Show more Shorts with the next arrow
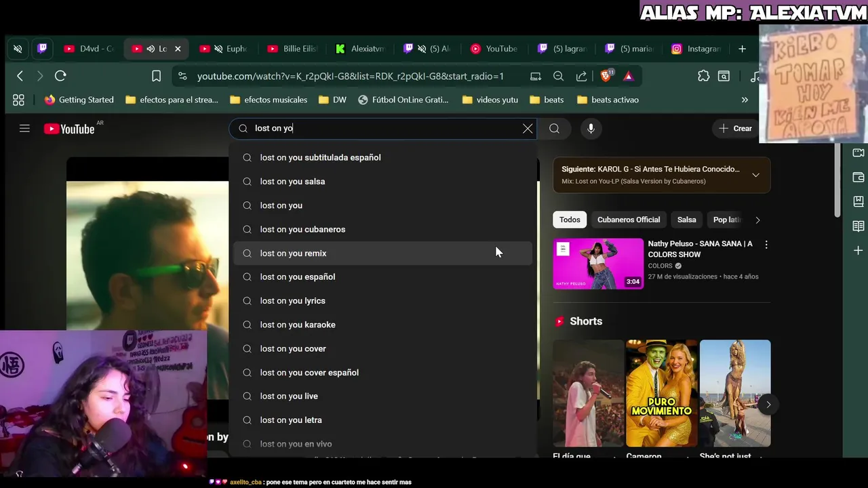 (x=768, y=405)
